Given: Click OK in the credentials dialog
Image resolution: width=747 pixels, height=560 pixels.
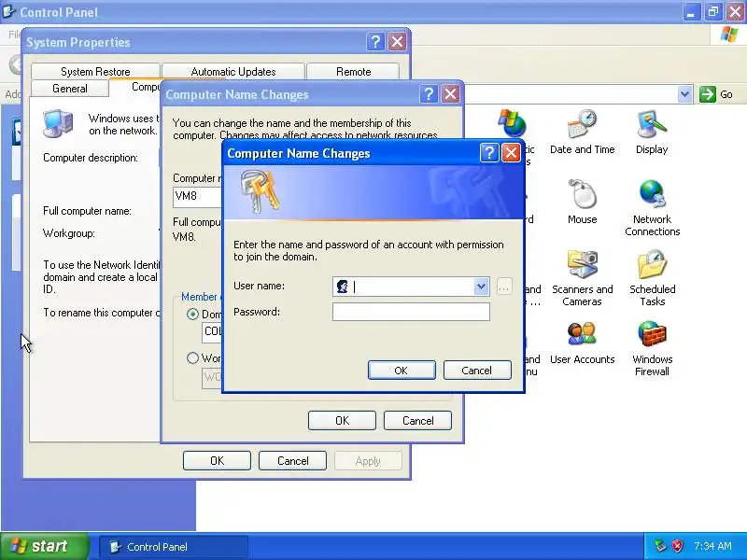Looking at the screenshot, I should click(402, 370).
